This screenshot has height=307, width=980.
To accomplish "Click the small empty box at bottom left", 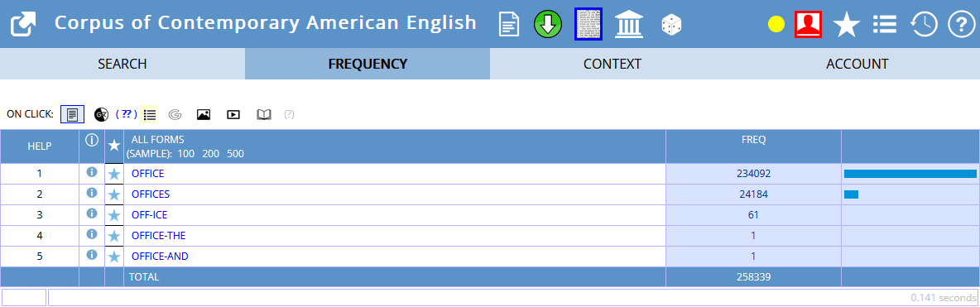I will point(24,298).
